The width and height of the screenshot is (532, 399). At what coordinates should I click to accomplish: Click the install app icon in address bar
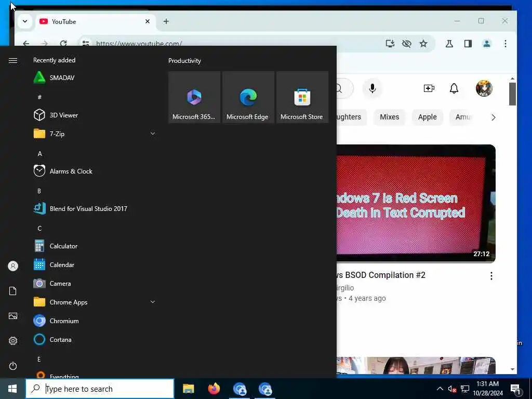[390, 44]
